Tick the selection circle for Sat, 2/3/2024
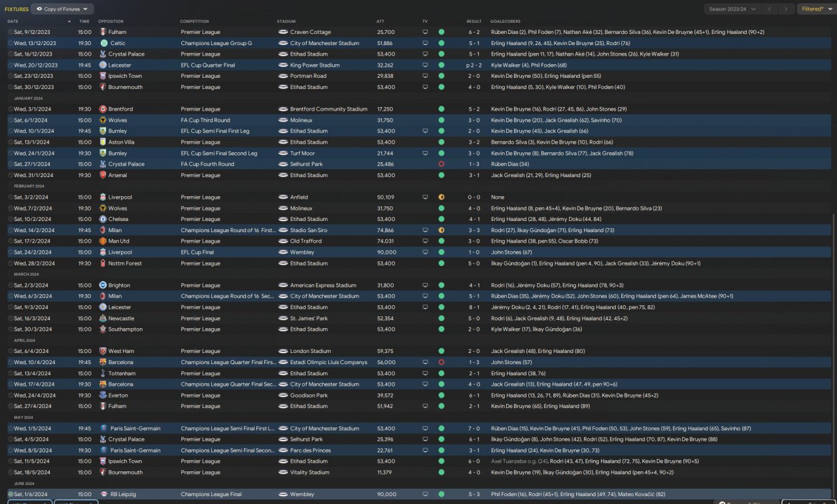 [x=10, y=285]
